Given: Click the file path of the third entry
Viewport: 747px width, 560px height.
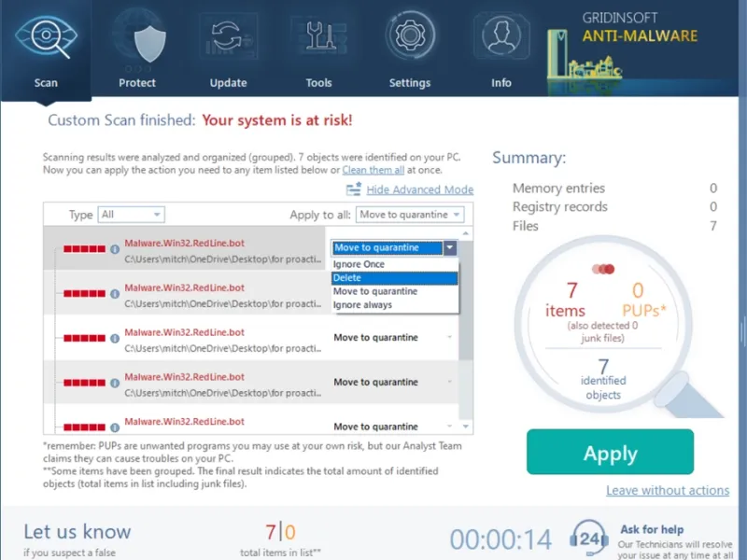Looking at the screenshot, I should tap(222, 348).
